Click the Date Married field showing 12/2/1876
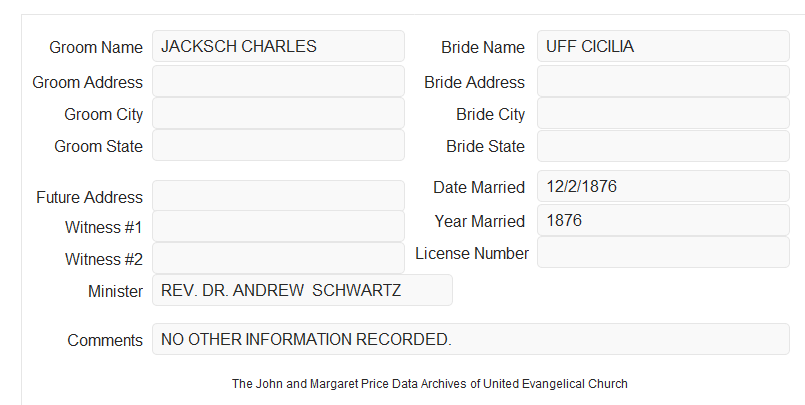 pyautogui.click(x=663, y=186)
